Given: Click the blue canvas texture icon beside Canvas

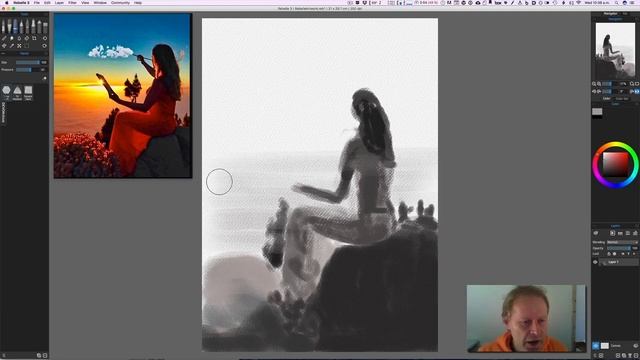Looking at the screenshot, I should point(596,346).
